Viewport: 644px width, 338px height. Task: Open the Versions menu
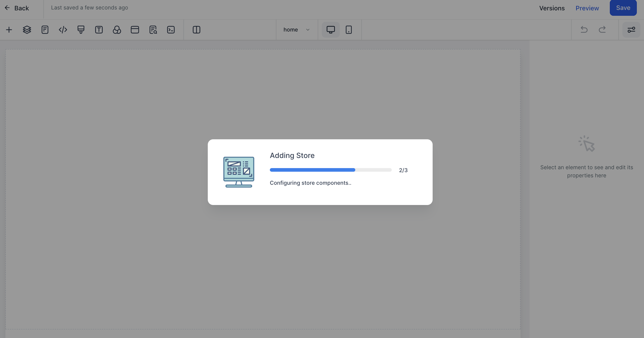552,8
